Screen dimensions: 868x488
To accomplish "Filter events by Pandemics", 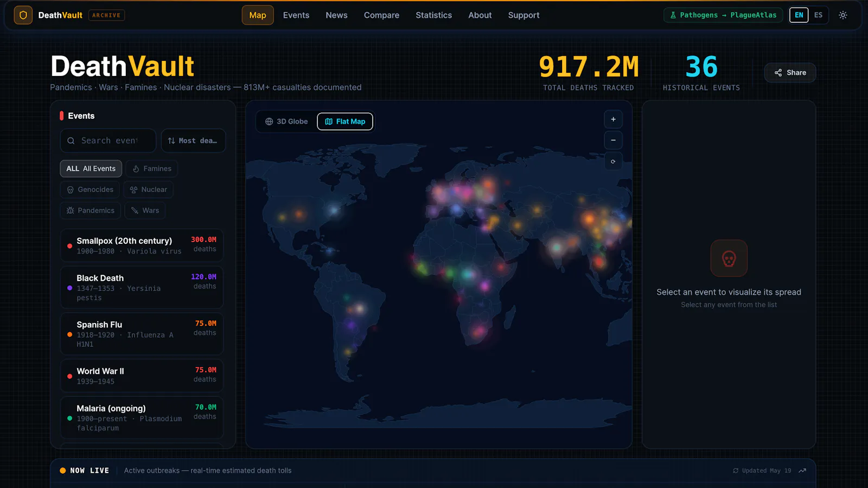I will pos(90,211).
